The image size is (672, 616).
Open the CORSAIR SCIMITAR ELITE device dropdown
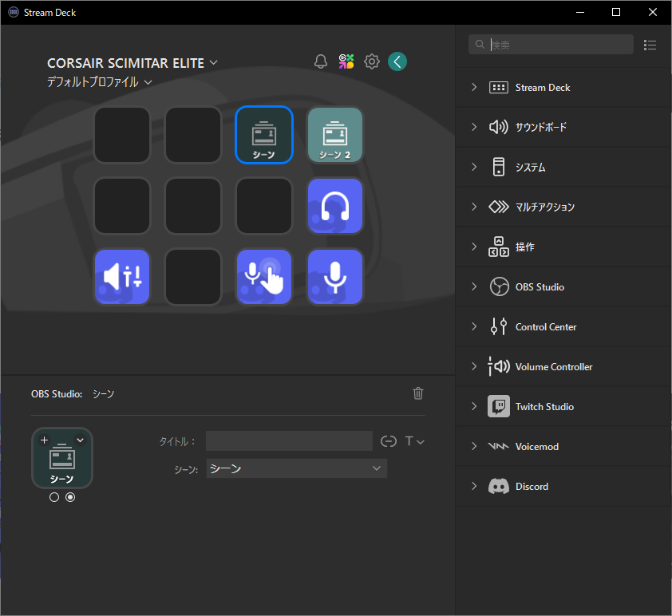213,62
